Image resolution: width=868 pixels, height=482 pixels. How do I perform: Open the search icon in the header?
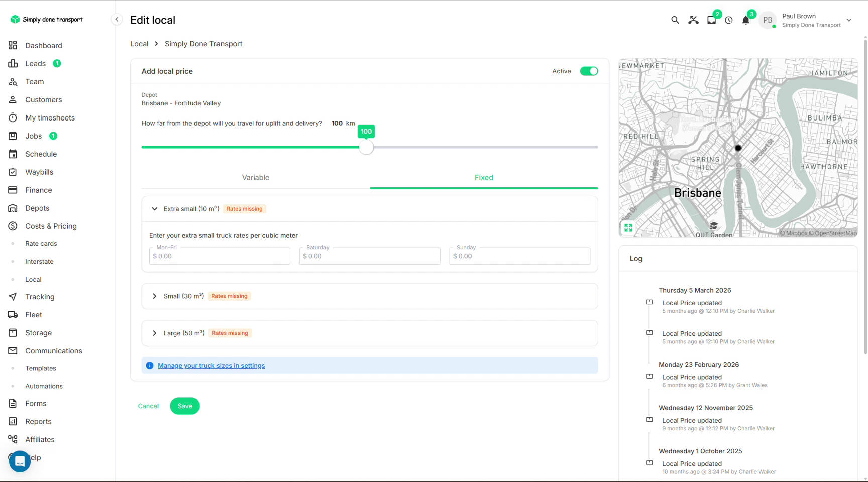[675, 20]
